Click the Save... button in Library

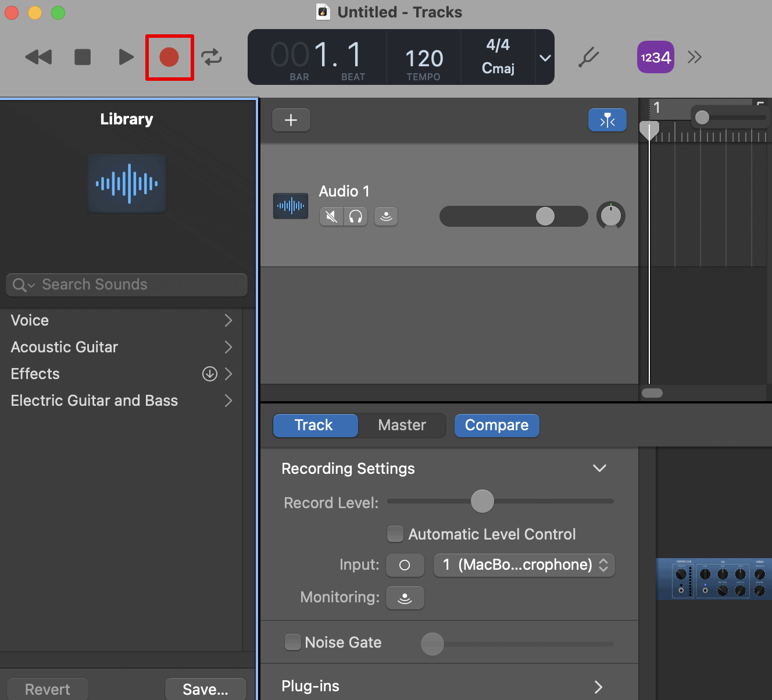[x=206, y=689]
